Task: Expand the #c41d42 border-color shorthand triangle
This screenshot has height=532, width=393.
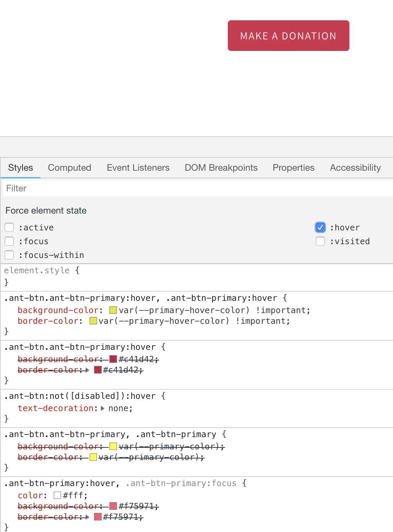Action: pos(88,370)
